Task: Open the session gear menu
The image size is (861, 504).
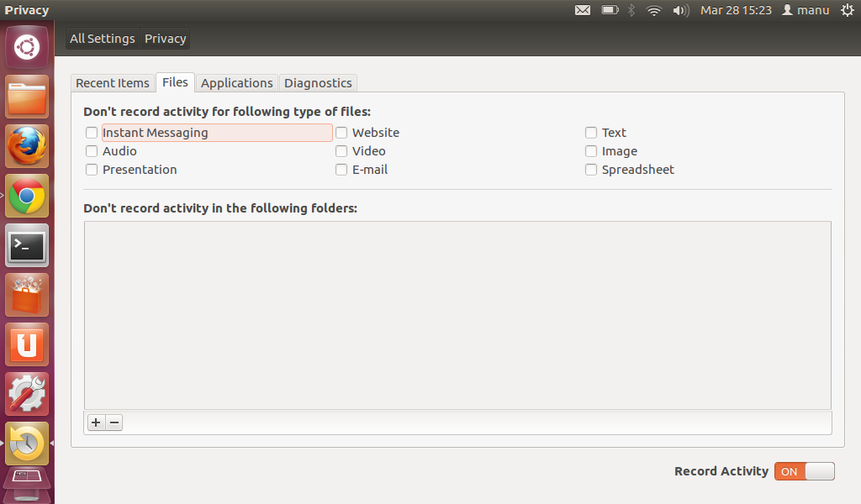Action: (x=847, y=10)
